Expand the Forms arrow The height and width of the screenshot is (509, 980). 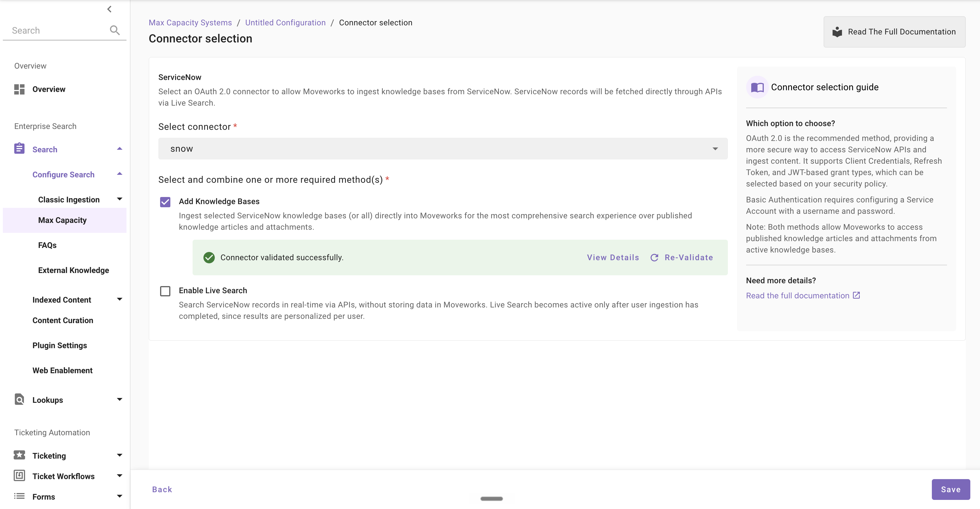coord(119,496)
